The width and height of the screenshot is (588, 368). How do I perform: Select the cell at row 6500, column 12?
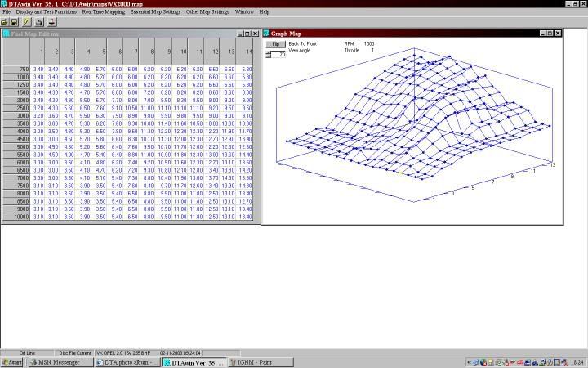point(212,170)
